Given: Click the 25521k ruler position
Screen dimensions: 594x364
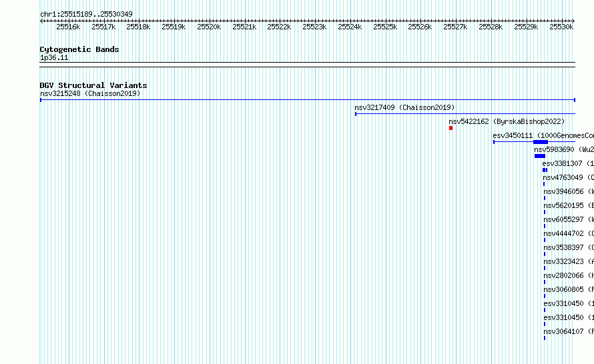Looking at the screenshot, I should point(244,27).
